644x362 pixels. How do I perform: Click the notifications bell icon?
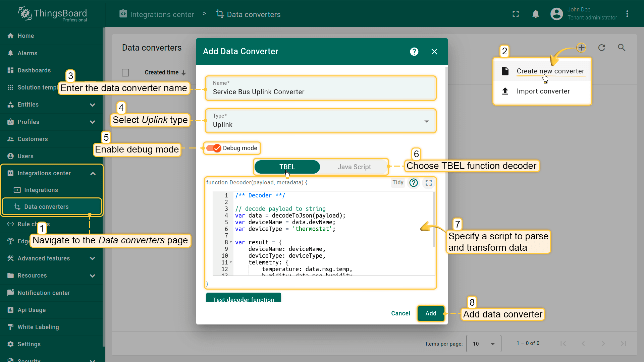click(536, 14)
